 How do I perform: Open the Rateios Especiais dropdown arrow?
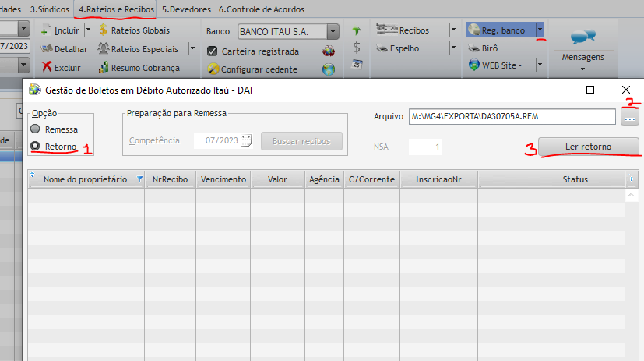[x=193, y=49]
